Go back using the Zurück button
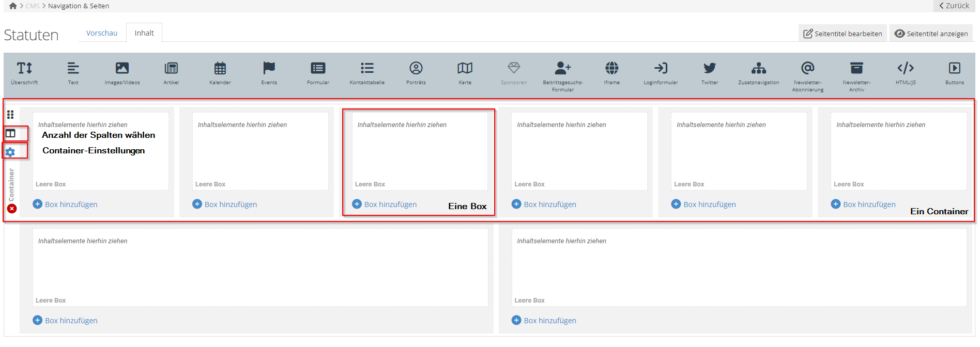980x347 pixels. (954, 6)
